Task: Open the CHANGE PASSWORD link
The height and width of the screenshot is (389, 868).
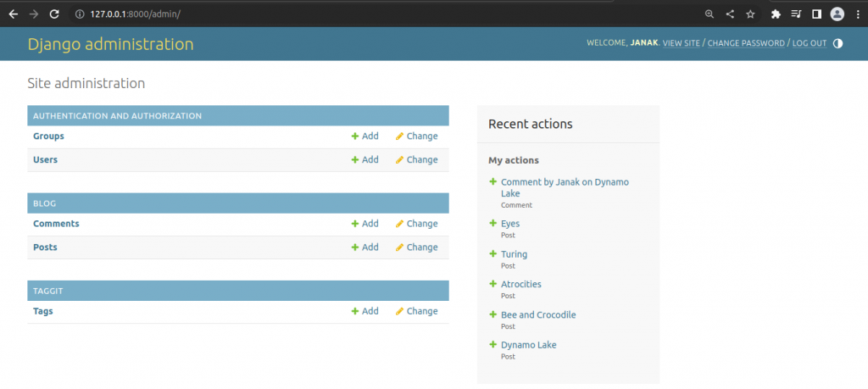Action: [746, 43]
